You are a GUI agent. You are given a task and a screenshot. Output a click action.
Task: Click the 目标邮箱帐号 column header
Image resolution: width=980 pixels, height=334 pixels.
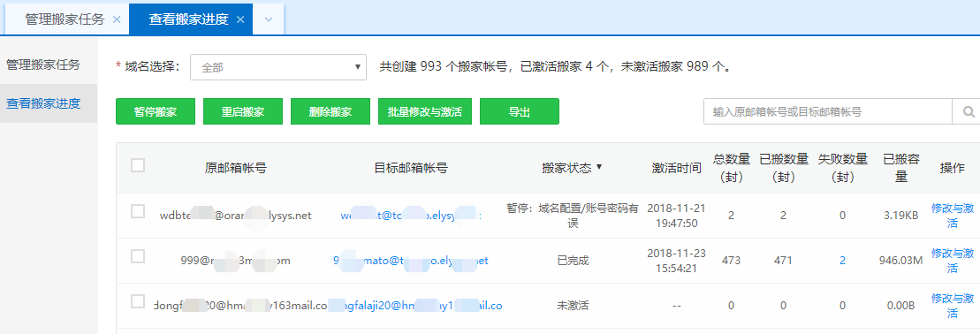point(411,168)
